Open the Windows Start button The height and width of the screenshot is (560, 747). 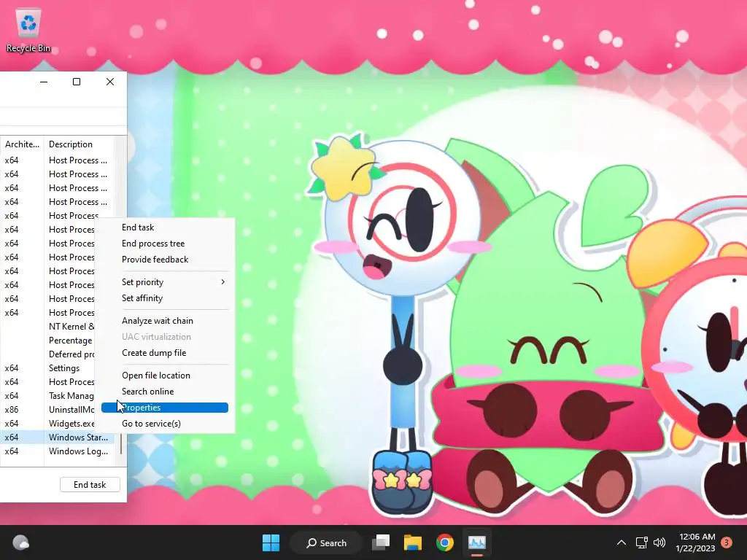(271, 542)
